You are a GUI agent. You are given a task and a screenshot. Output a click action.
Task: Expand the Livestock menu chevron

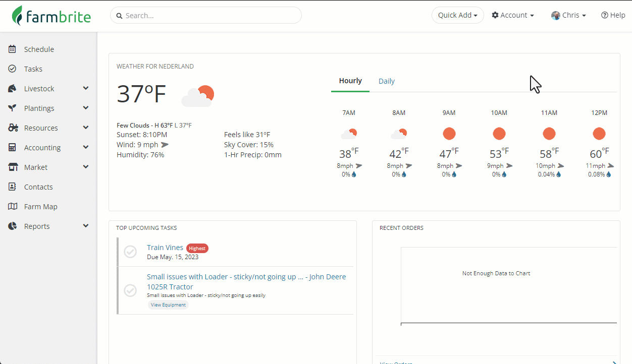86,88
